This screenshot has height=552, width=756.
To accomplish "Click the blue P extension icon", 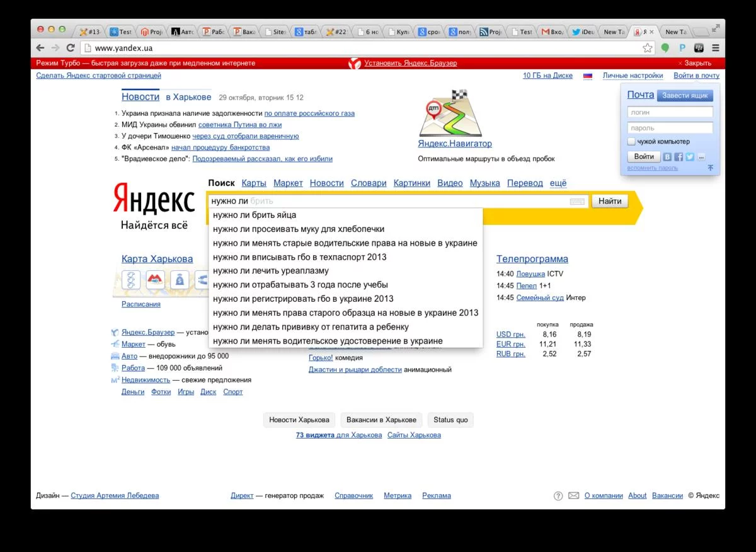I will pos(682,48).
